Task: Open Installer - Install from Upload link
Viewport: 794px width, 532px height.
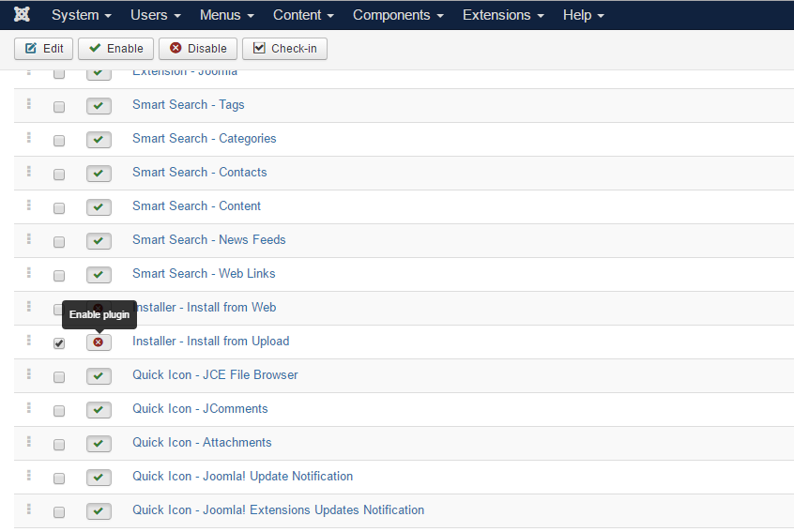Action: 210,342
